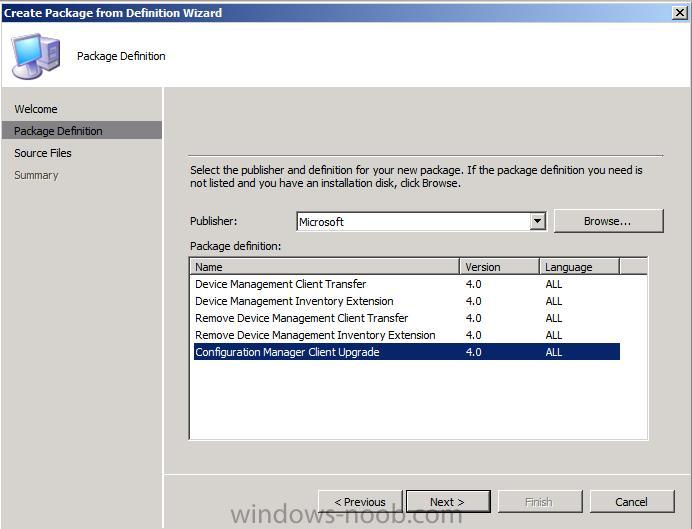692x529 pixels.
Task: Click the disabled Finish button
Action: click(x=540, y=502)
